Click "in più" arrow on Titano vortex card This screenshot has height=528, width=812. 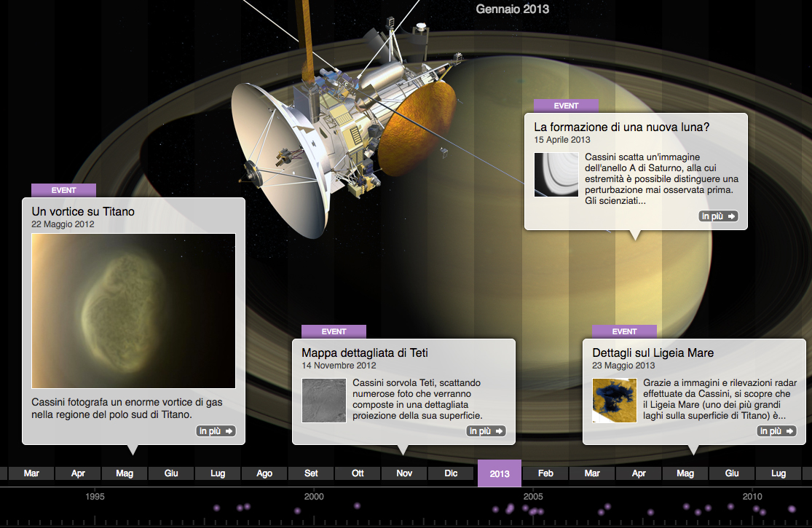point(216,431)
